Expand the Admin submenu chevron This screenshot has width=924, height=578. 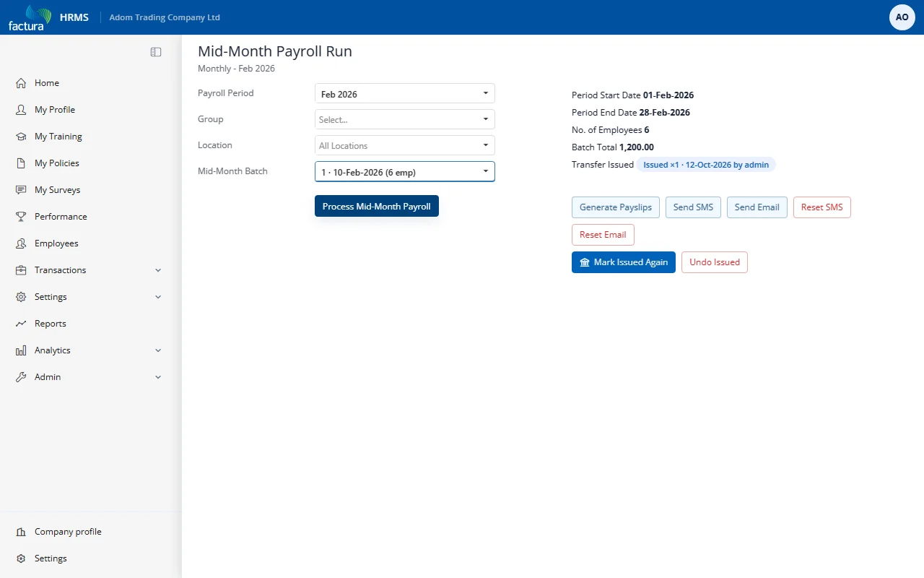158,377
